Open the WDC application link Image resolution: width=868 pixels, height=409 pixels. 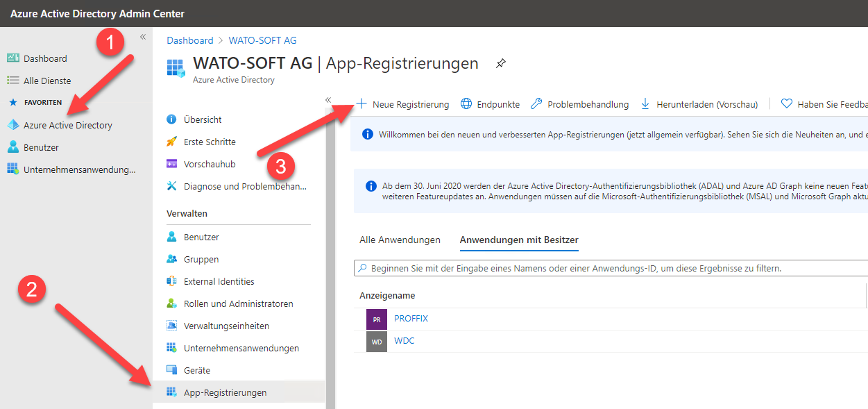(x=404, y=341)
